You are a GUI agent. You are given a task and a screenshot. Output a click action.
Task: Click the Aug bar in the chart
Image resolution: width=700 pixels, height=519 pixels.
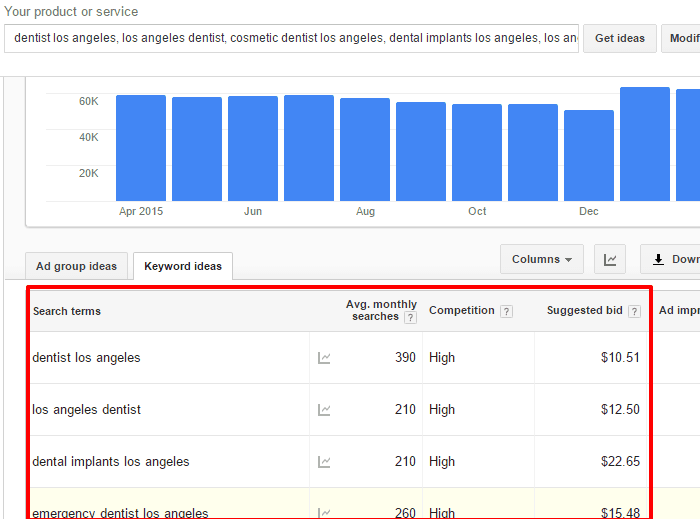pyautogui.click(x=365, y=149)
